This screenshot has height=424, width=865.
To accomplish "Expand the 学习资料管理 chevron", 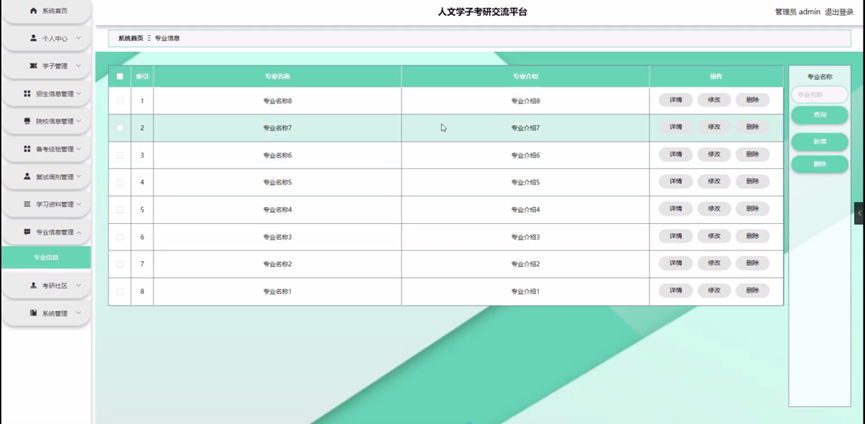I will [x=78, y=204].
